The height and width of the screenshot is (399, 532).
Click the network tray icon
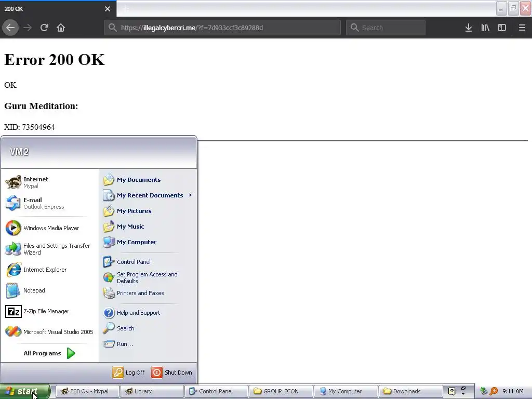484,391
